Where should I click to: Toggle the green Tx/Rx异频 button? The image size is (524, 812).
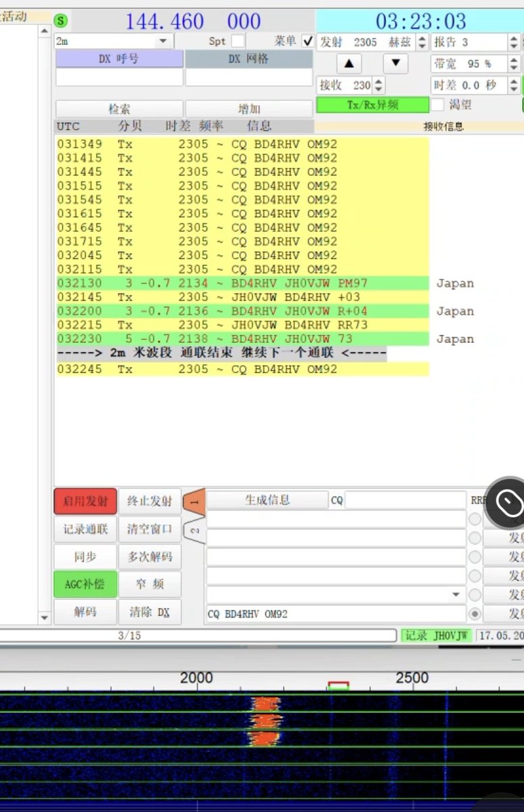373,105
